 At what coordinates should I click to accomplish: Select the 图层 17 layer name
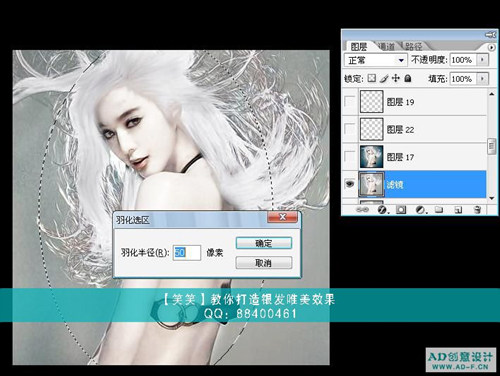click(400, 157)
